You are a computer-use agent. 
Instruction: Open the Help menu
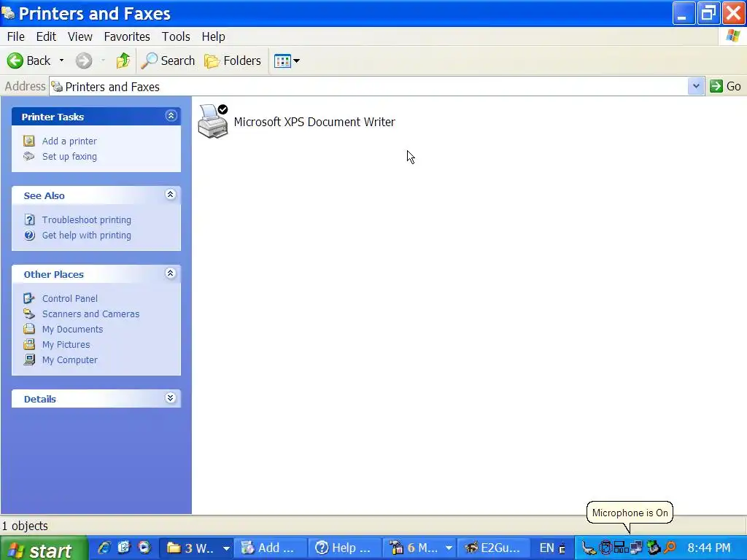214,36
